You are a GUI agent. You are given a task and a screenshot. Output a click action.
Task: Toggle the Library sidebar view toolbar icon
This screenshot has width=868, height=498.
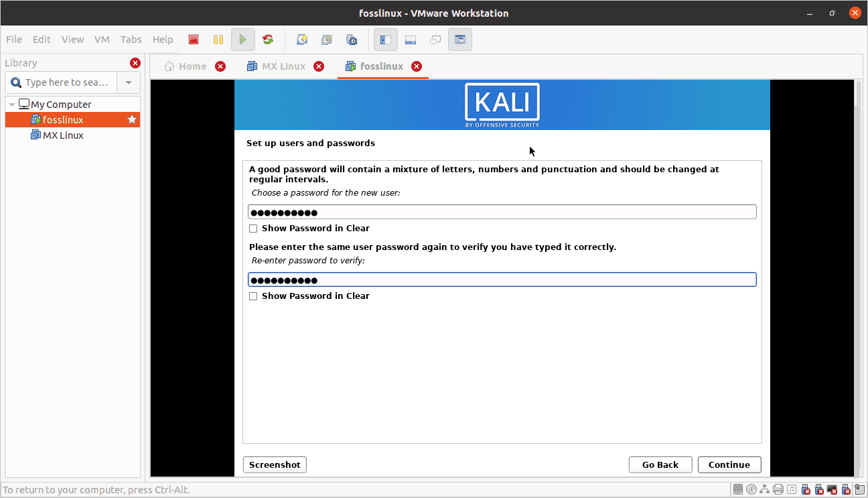click(386, 40)
